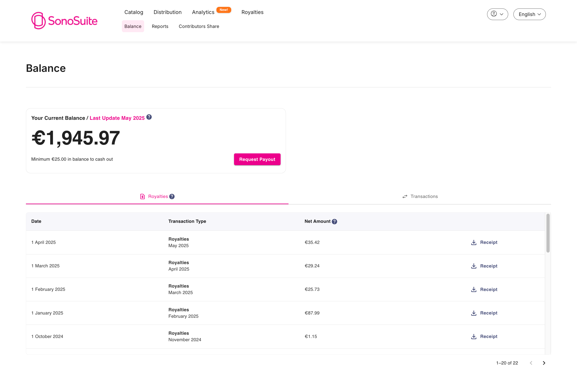
Task: Click the €35.42 net amount
Action: 312,242
